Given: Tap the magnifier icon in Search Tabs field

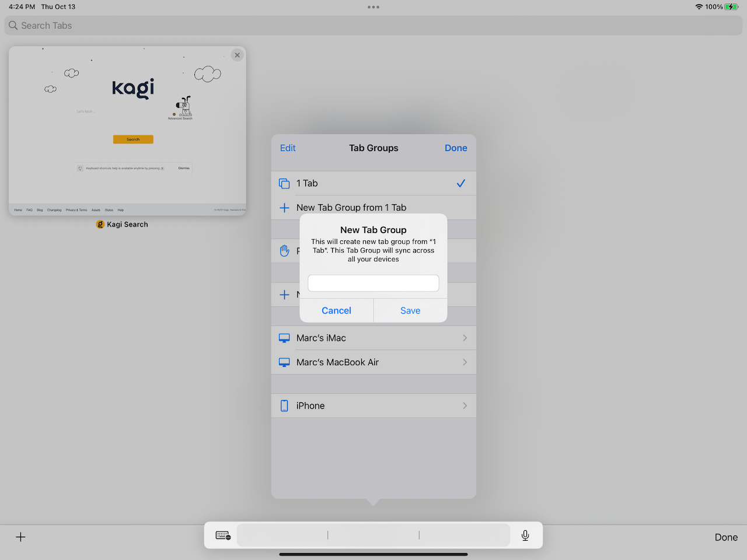Looking at the screenshot, I should (13, 25).
